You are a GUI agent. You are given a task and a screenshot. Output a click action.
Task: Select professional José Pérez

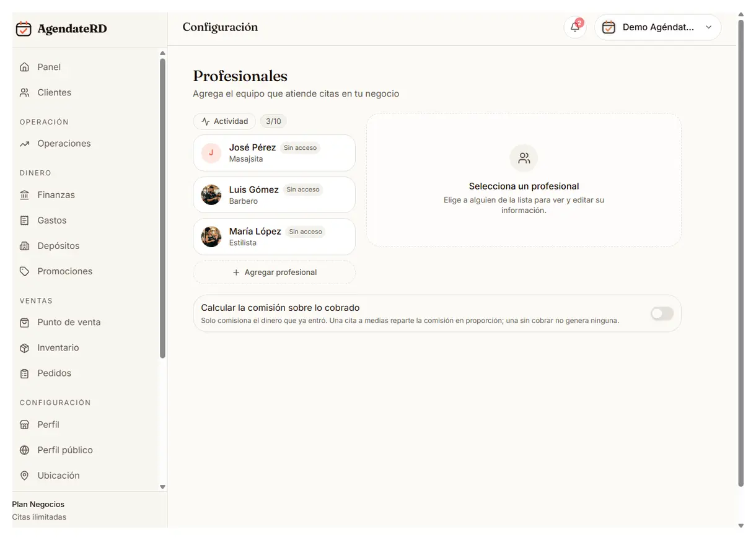(275, 153)
